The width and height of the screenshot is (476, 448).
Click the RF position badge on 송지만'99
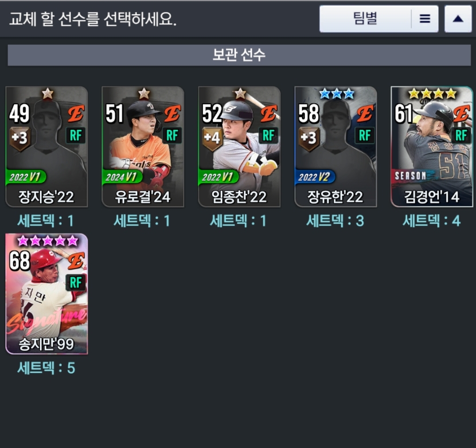pyautogui.click(x=76, y=282)
